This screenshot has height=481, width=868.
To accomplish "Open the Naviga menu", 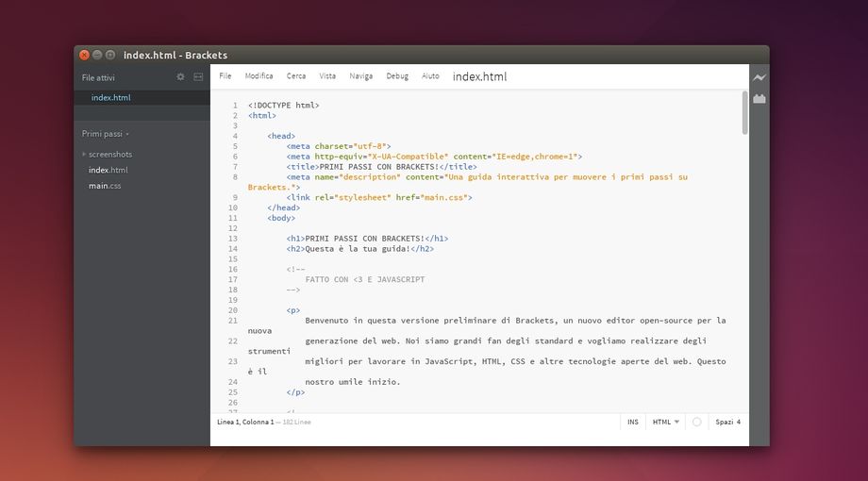I will coord(361,75).
